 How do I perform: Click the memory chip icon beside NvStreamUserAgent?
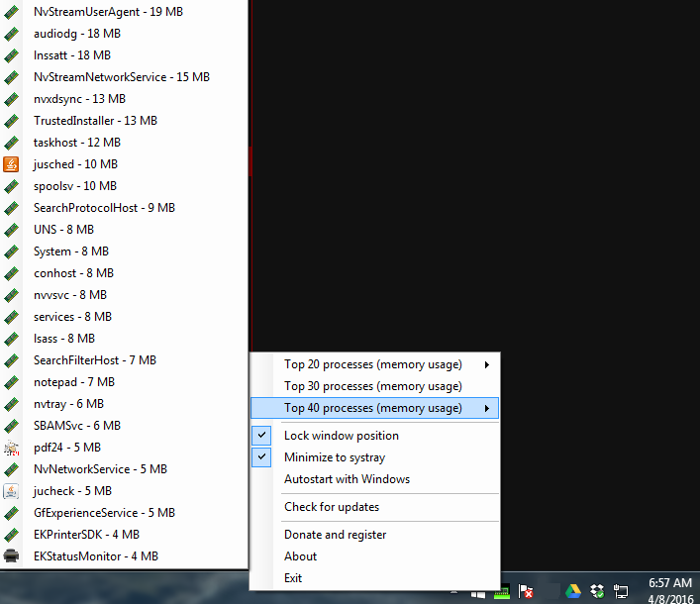[x=11, y=12]
